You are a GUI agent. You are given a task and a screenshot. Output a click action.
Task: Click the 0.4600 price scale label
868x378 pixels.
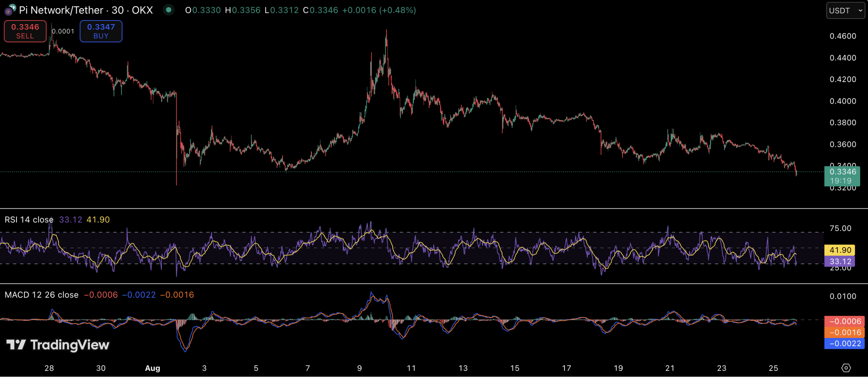click(x=843, y=36)
